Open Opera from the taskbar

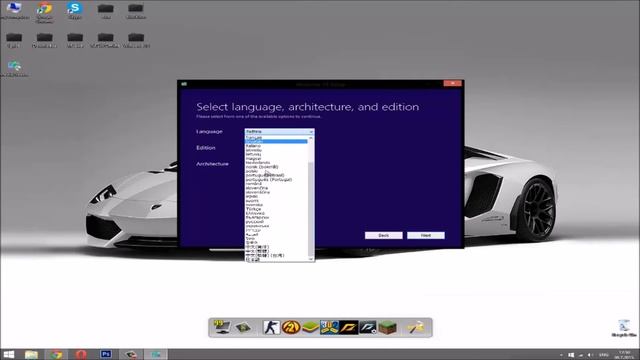pyautogui.click(x=81, y=354)
